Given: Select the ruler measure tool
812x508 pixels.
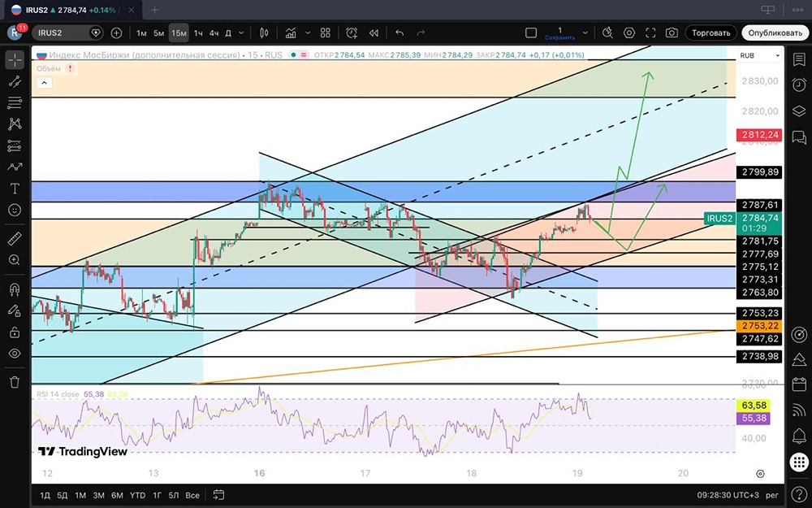Looking at the screenshot, I should click(15, 239).
